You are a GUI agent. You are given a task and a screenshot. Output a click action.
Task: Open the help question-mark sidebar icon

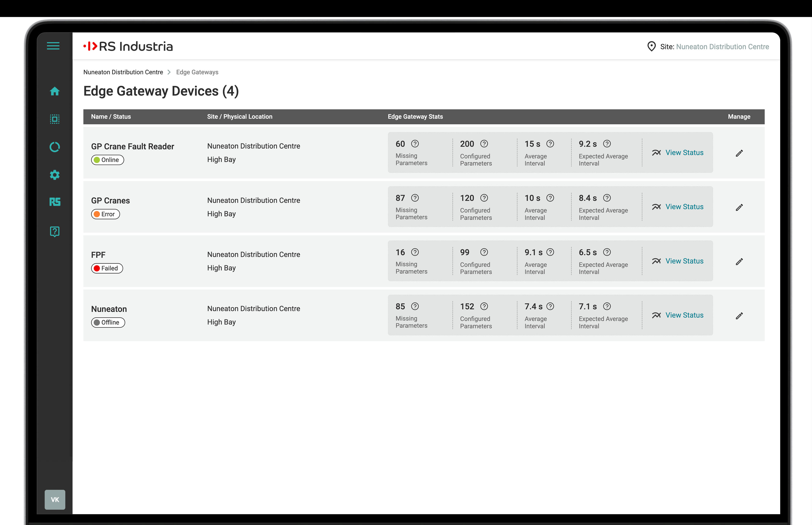pyautogui.click(x=55, y=231)
